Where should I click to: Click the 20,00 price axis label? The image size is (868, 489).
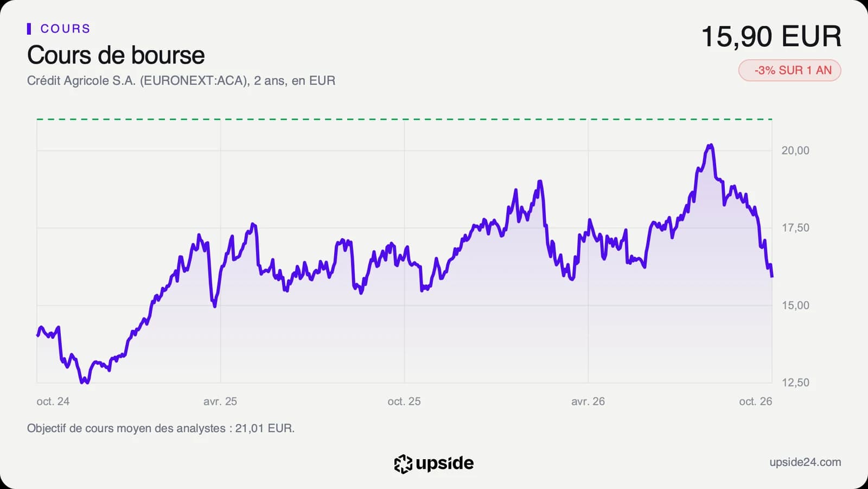[795, 151]
